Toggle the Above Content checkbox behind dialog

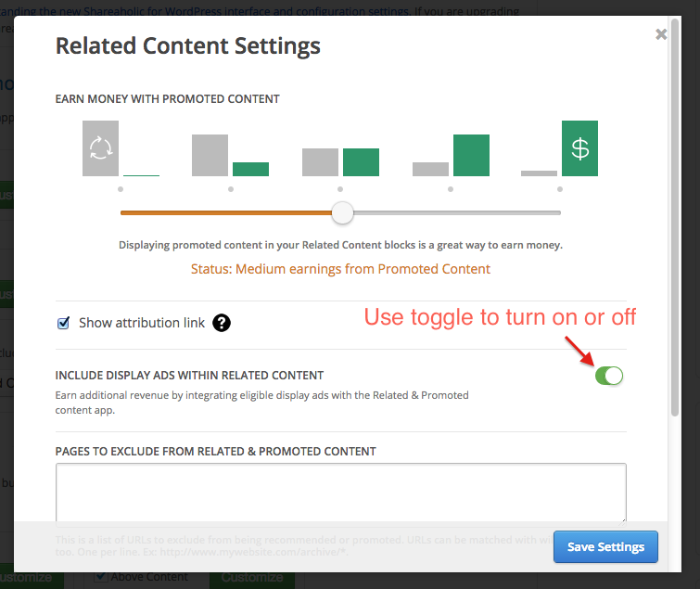pos(101,577)
